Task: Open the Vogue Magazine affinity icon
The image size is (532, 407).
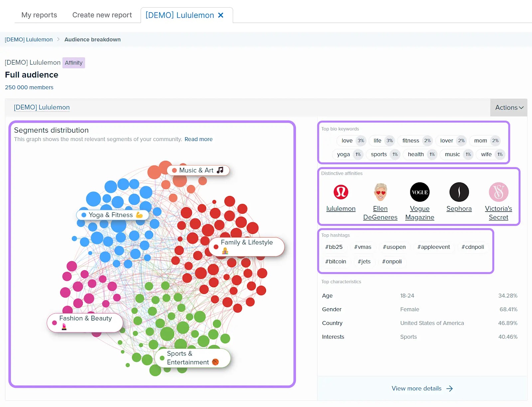Action: point(419,192)
